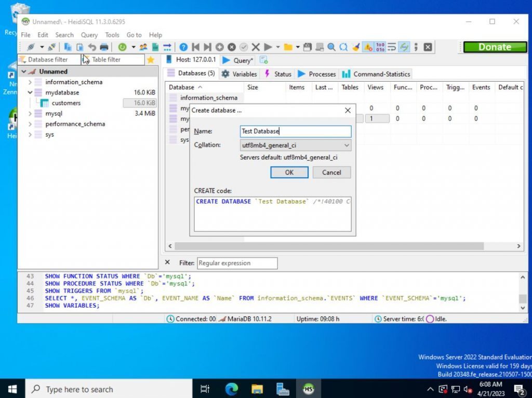Expand the sys database node

(30, 134)
